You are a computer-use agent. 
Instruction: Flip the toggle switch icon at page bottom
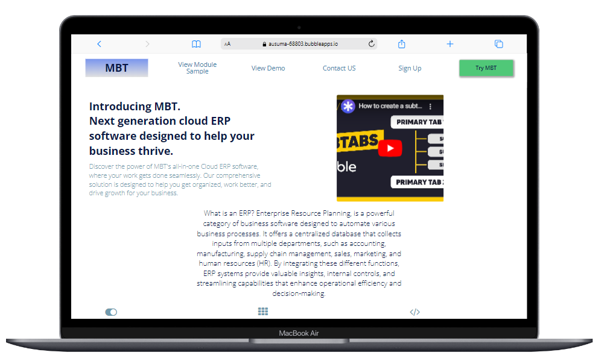pos(111,312)
